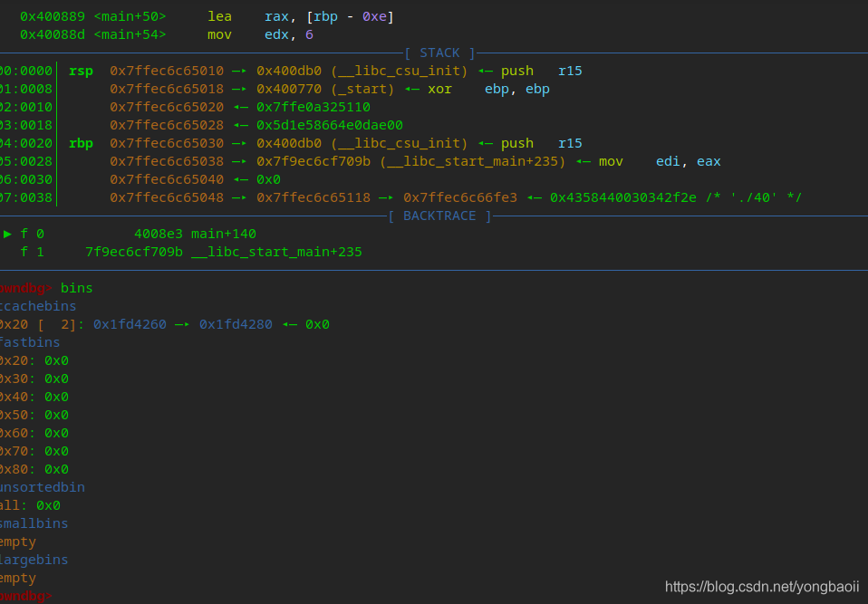The image size is (868, 604).
Task: Click the BACKTRACE section header
Action: tap(439, 216)
